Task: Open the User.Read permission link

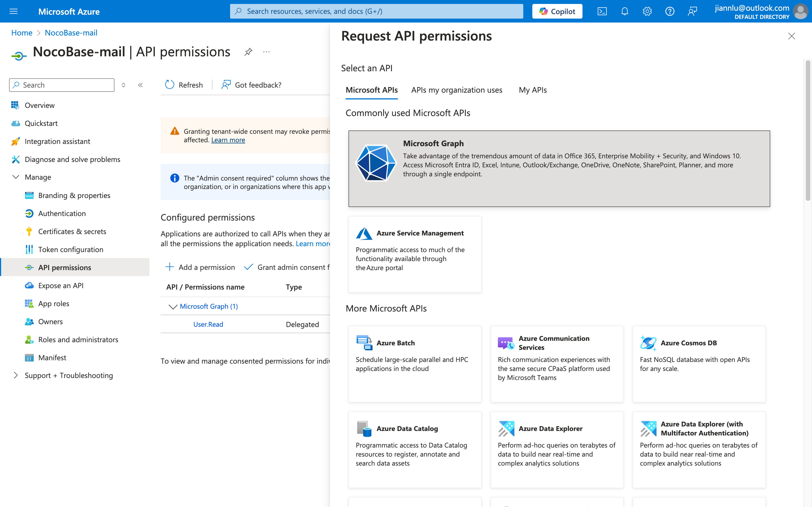Action: tap(208, 324)
